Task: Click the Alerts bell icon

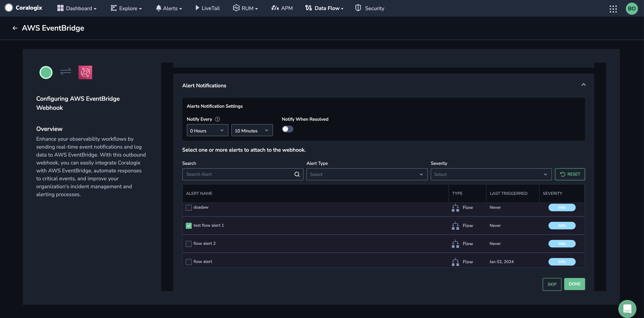Action: 159,8
